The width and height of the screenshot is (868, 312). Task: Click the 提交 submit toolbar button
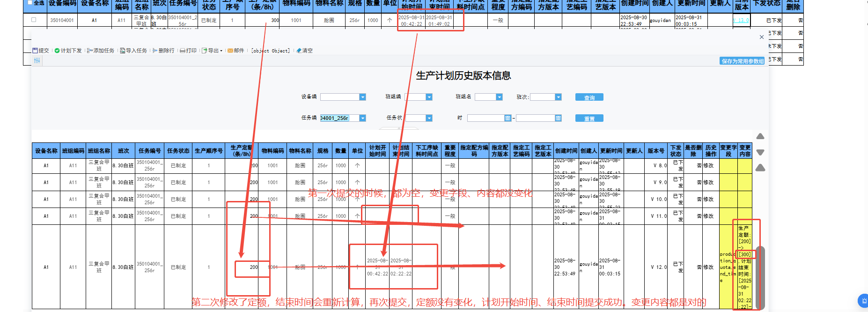click(x=41, y=51)
